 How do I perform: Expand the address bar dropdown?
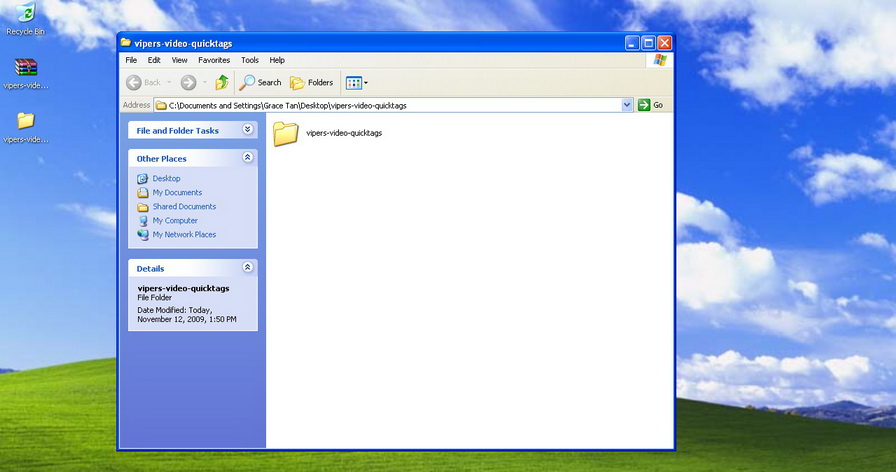pyautogui.click(x=627, y=105)
